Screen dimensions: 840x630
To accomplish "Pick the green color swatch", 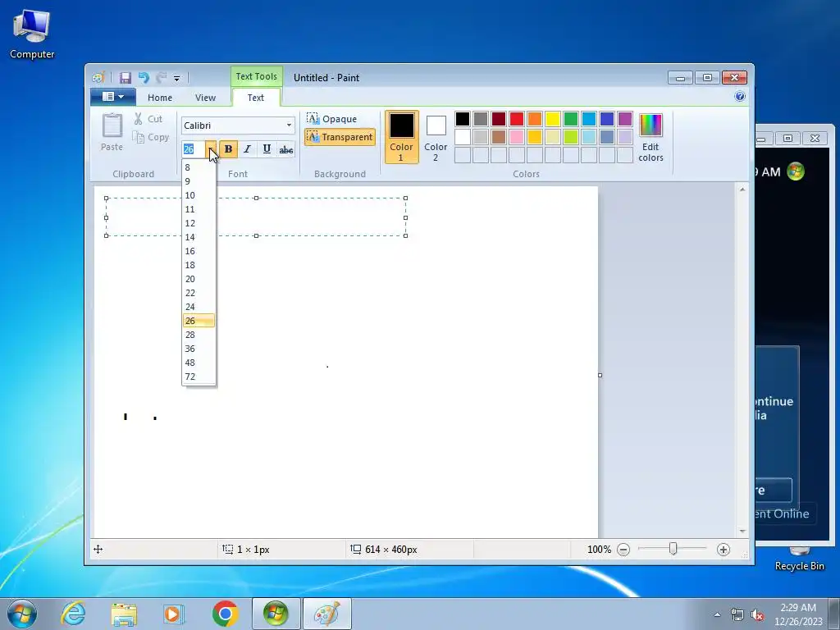I will coord(571,119).
